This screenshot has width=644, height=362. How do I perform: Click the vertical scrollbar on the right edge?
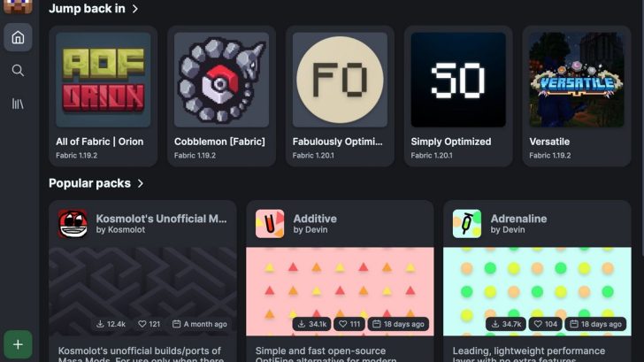pyautogui.click(x=642, y=128)
